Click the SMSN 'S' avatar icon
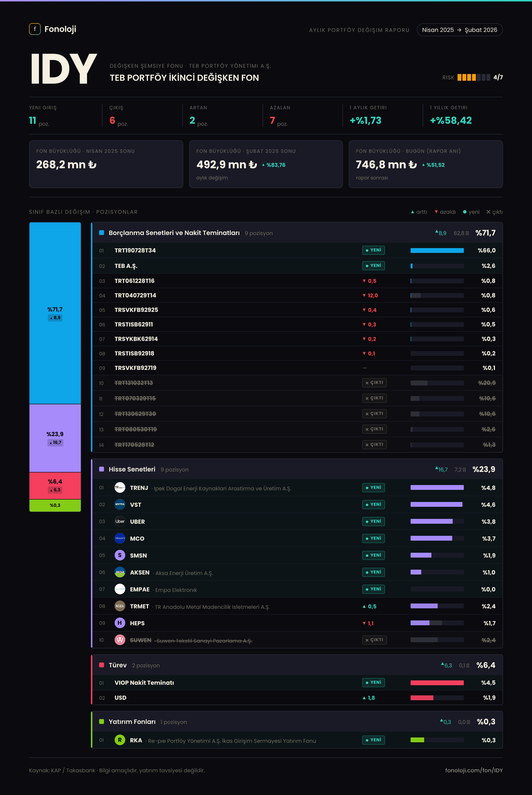The width and height of the screenshot is (532, 795). [x=120, y=555]
